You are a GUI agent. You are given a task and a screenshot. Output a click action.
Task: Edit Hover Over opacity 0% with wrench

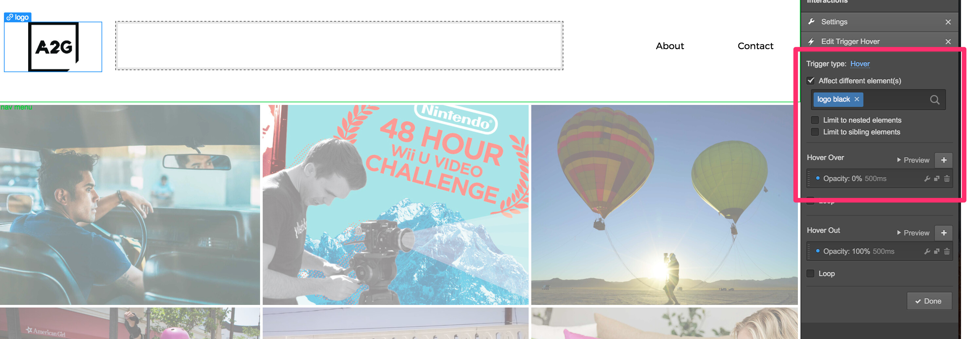click(927, 179)
